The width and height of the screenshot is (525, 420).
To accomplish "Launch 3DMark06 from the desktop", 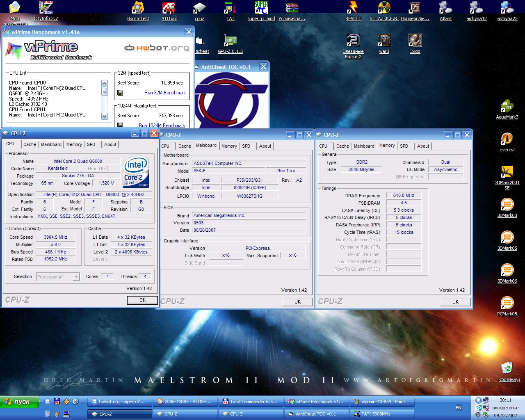I will 507,273.
